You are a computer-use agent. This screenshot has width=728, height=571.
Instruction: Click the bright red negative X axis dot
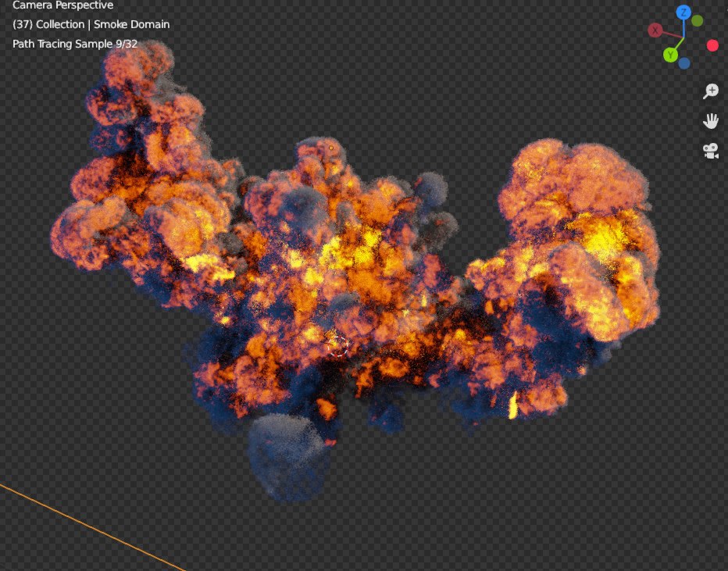pos(712,45)
